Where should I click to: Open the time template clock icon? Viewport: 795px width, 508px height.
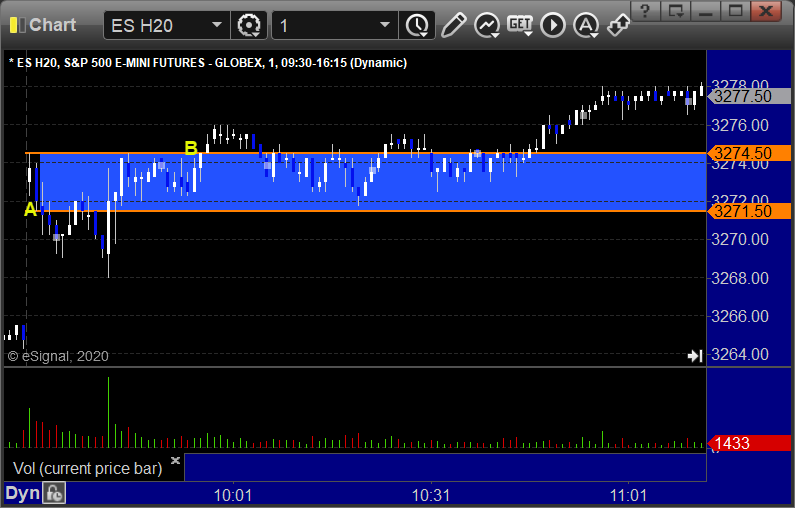(x=417, y=25)
